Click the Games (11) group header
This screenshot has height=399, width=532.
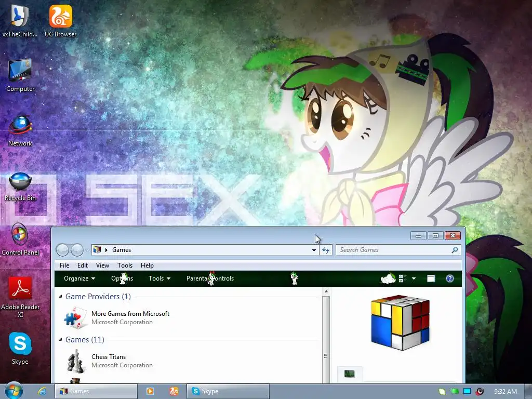point(85,340)
